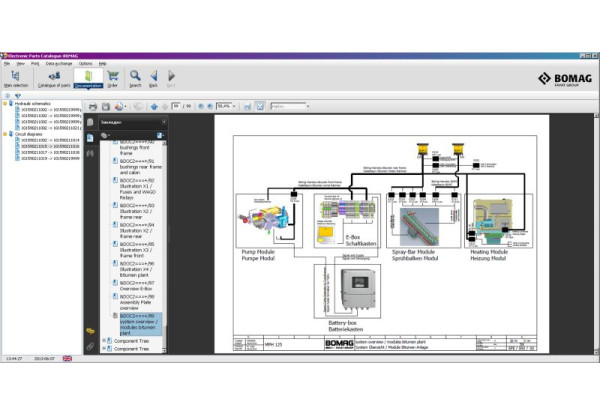Image resolution: width=600 pixels, height=415 pixels.
Task: Go Back with the arrow icon
Action: 153,78
